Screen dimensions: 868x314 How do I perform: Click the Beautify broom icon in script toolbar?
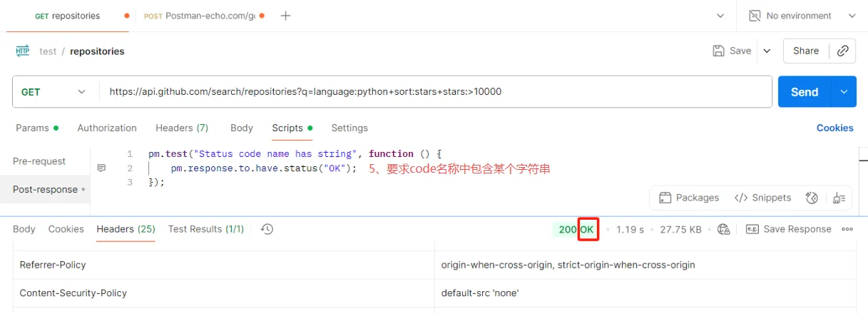839,198
